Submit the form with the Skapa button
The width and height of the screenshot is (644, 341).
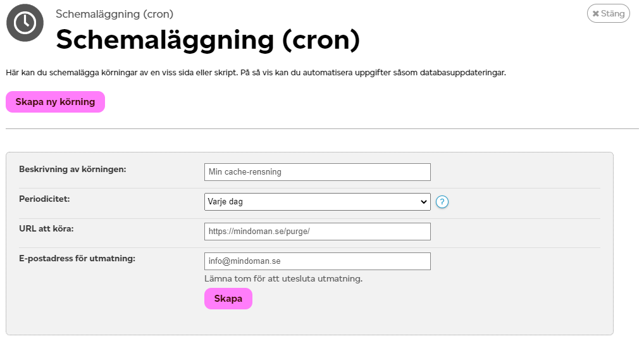pyautogui.click(x=228, y=299)
